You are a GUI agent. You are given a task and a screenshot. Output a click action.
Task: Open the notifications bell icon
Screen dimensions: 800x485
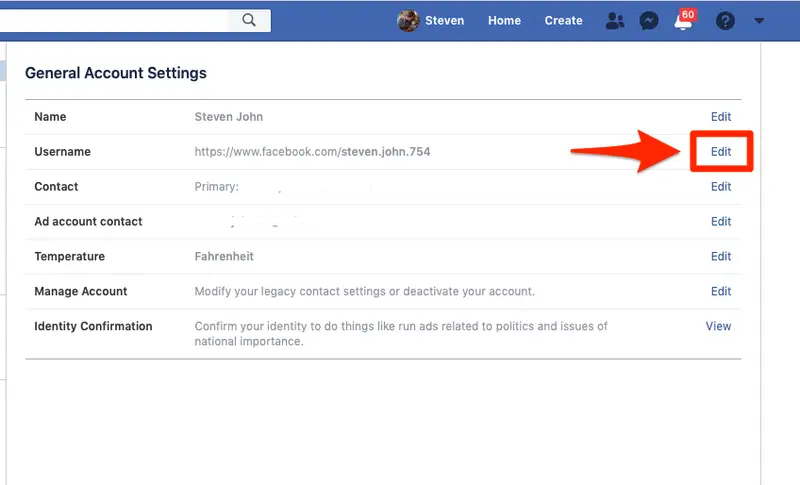(x=684, y=22)
